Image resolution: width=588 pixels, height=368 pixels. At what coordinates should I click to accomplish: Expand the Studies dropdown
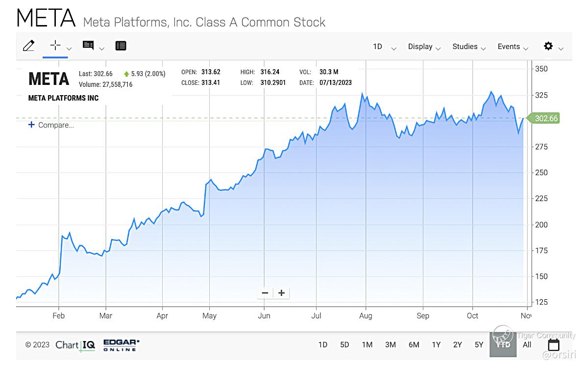(469, 47)
